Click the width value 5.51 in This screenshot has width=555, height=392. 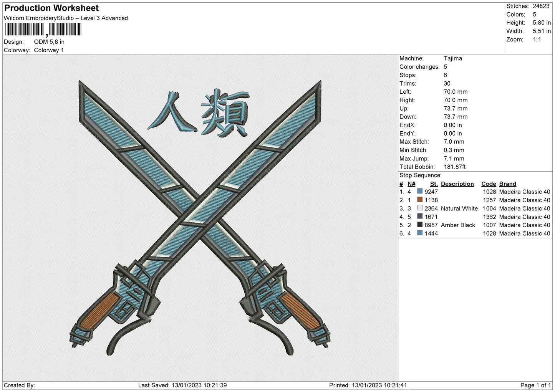pos(542,31)
